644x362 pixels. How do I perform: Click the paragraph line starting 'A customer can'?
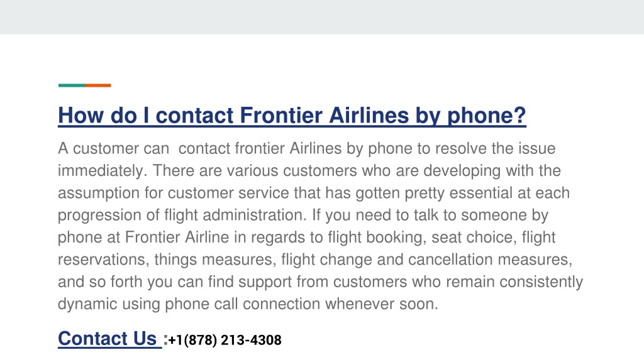point(307,148)
